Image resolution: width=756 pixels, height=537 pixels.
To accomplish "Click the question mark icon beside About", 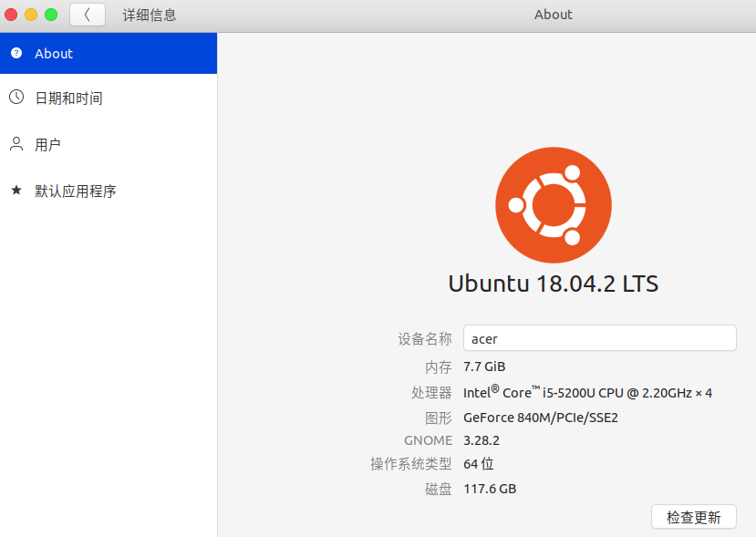I will (x=16, y=53).
